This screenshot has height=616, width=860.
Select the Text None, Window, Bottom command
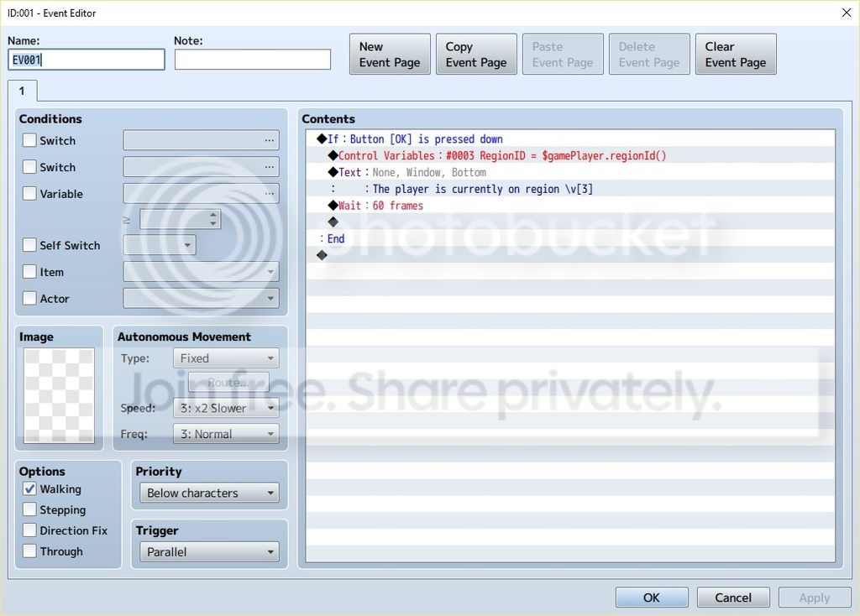point(570,172)
